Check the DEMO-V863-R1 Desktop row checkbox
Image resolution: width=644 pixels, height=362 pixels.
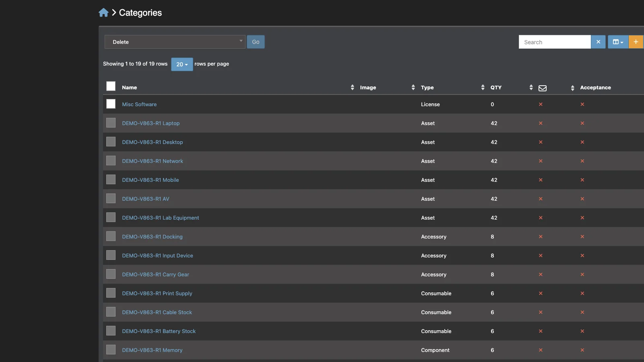111,142
